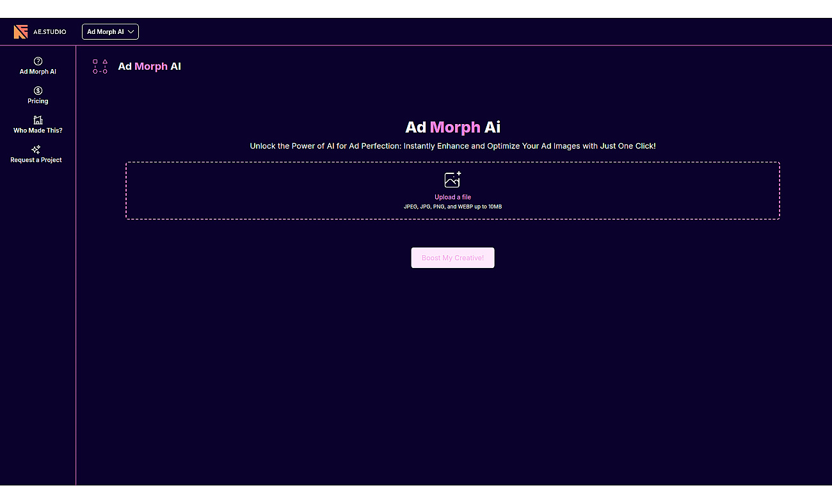Click the shapes icon beside page title
Screen dimensions: 832x504
pyautogui.click(x=100, y=67)
